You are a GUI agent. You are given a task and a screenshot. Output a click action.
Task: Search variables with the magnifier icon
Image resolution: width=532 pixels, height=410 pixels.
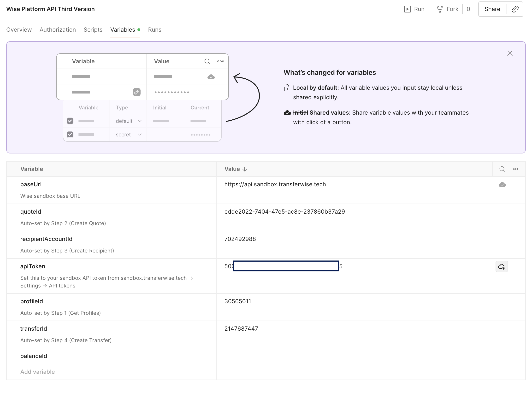(x=502, y=169)
